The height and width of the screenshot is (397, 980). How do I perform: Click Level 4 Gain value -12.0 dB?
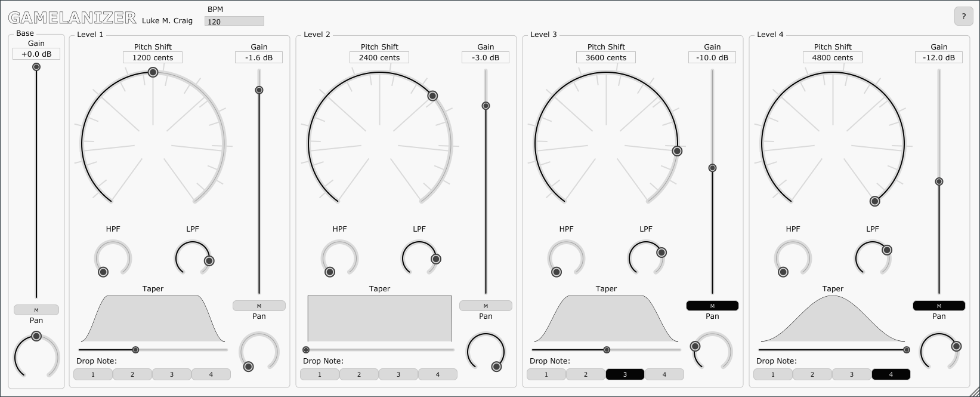coord(939,57)
